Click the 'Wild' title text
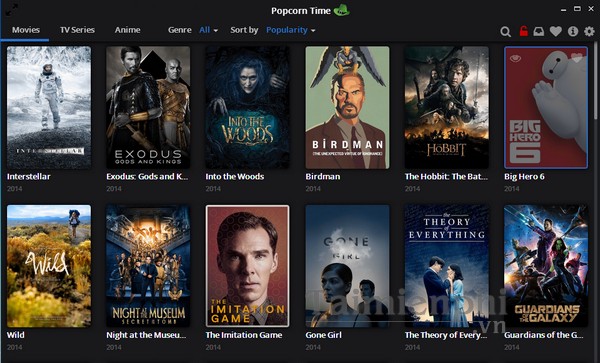Viewport: 600px width, 363px height. point(16,335)
